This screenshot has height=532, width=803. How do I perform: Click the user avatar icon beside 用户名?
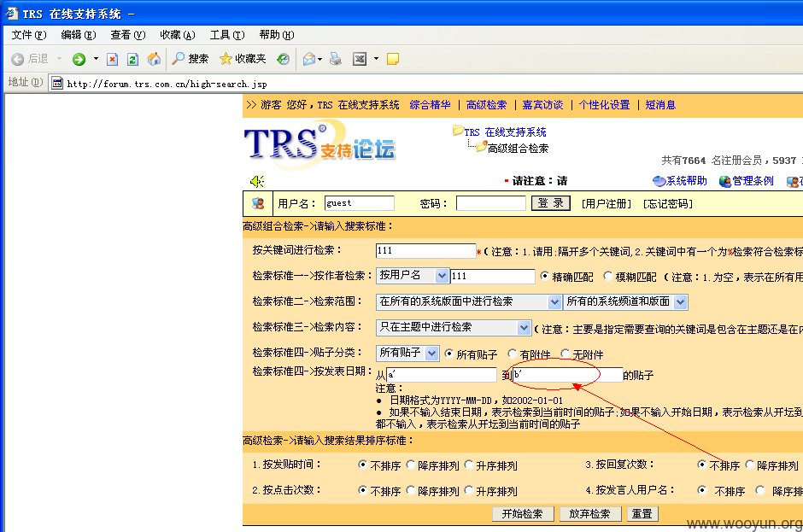[258, 203]
